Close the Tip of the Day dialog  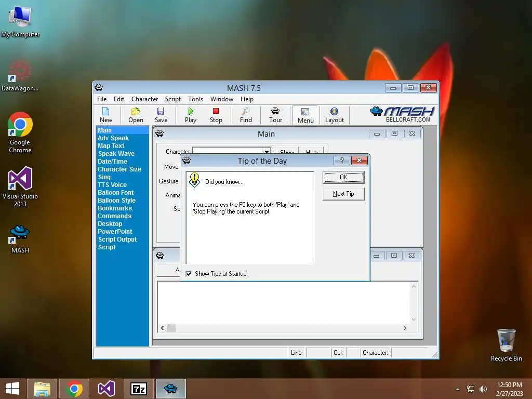pos(360,161)
